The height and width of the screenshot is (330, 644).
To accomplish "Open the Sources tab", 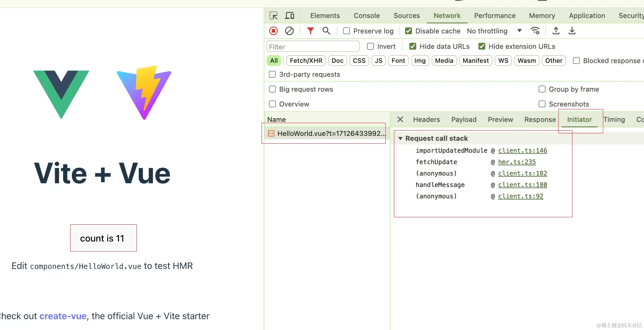I will coord(406,16).
